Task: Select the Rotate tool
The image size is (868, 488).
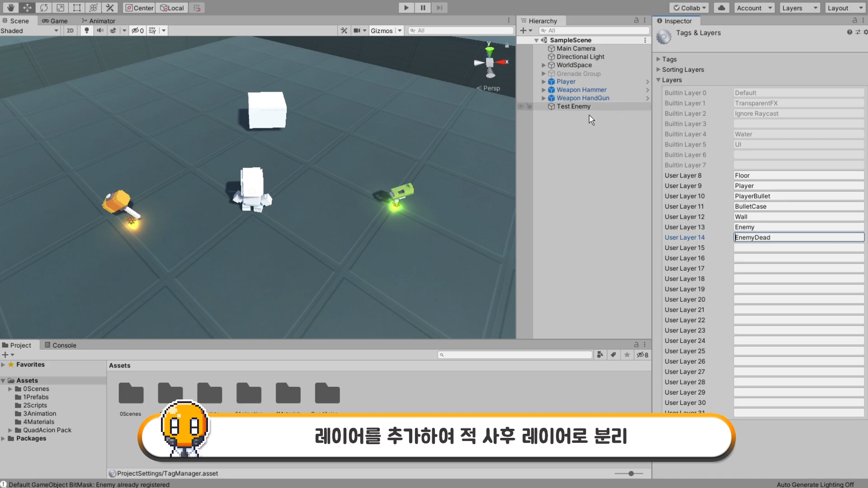Action: coord(44,8)
